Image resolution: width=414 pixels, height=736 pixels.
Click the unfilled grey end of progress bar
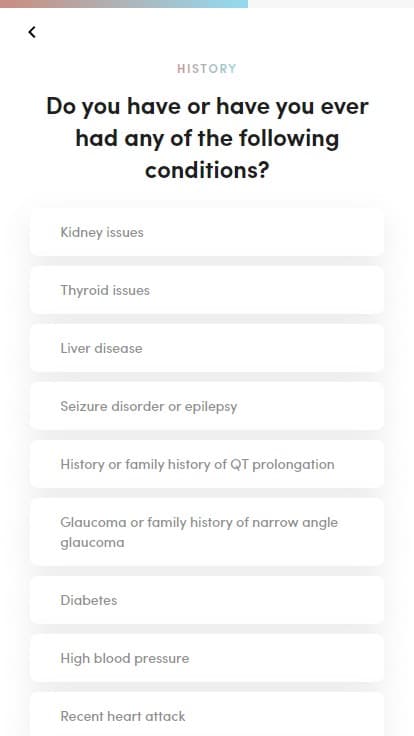click(x=331, y=4)
